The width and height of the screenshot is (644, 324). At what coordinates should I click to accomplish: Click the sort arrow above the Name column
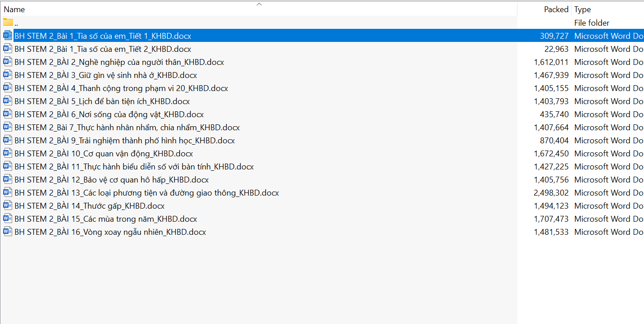(x=259, y=4)
